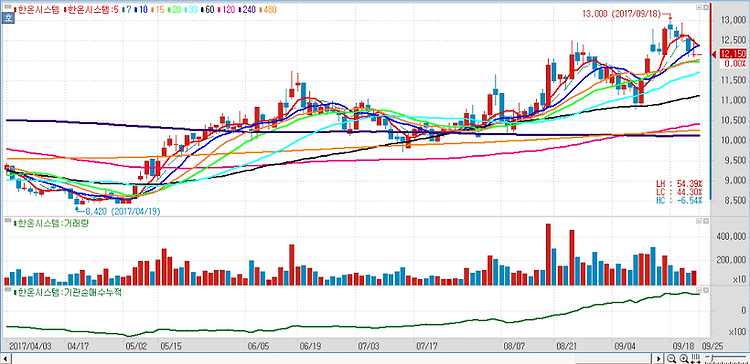Zoom out the chart with minus magnifier
Image resolution: width=750 pixels, height=364 pixels.
tap(672, 359)
